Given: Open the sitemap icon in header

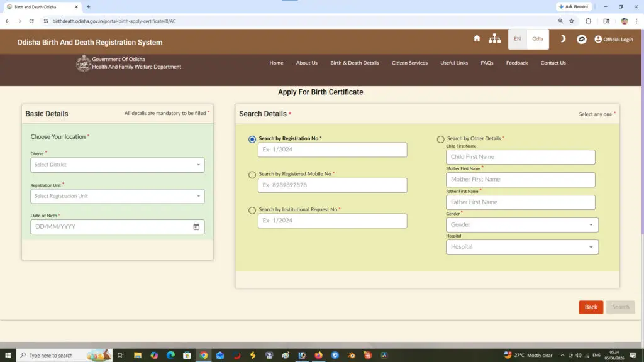Looking at the screenshot, I should [495, 39].
